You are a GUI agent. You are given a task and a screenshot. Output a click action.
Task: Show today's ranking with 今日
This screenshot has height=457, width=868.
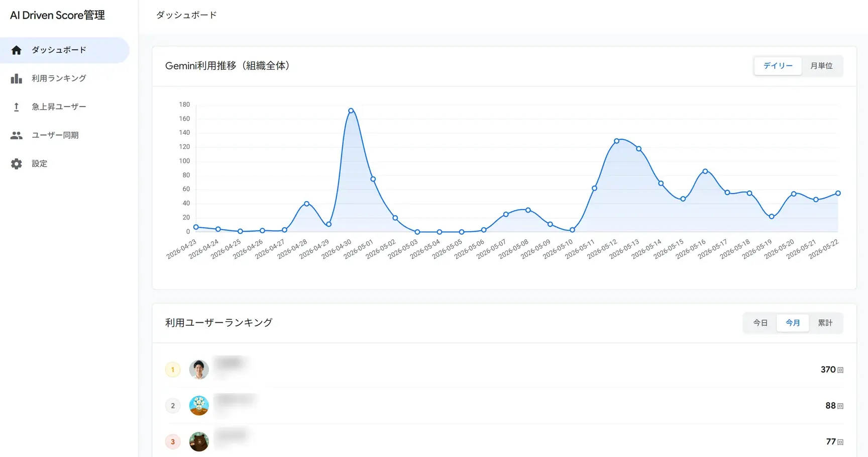[x=760, y=323]
